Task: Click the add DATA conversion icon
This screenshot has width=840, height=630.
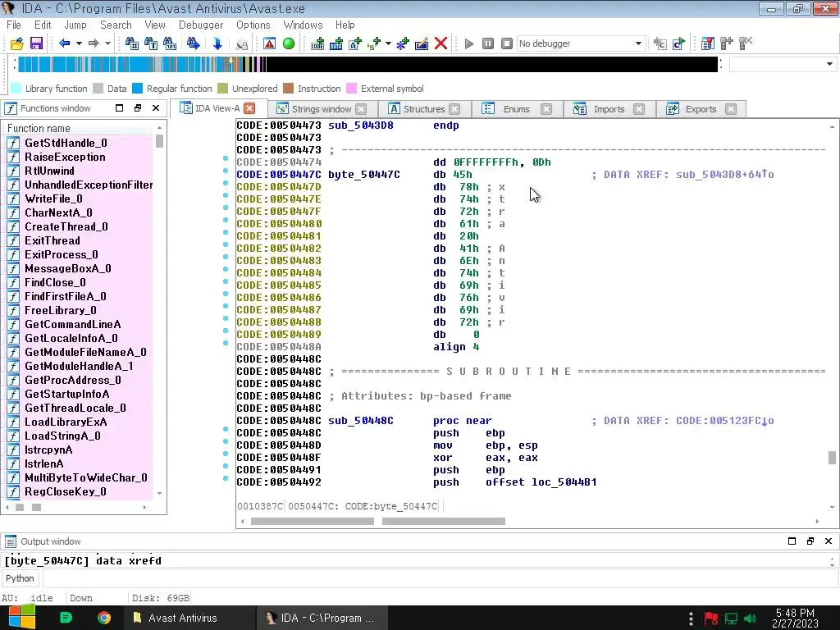Action: (x=336, y=43)
